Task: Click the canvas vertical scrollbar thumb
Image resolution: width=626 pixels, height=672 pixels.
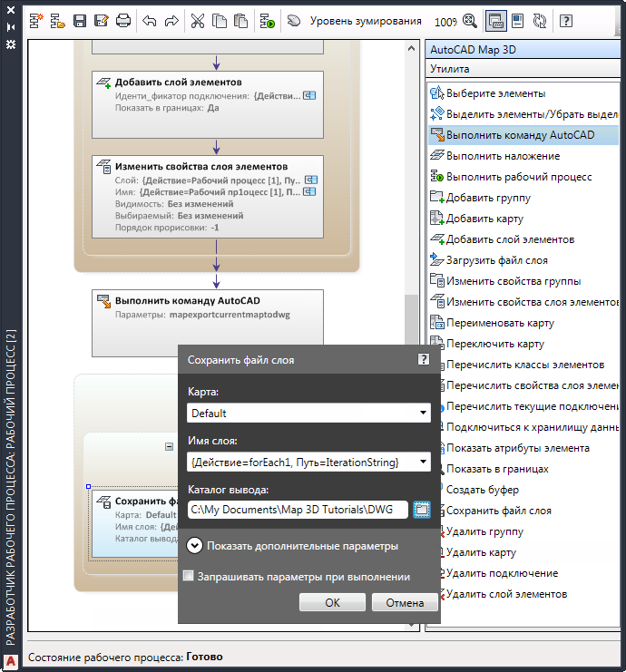Action: point(412,320)
